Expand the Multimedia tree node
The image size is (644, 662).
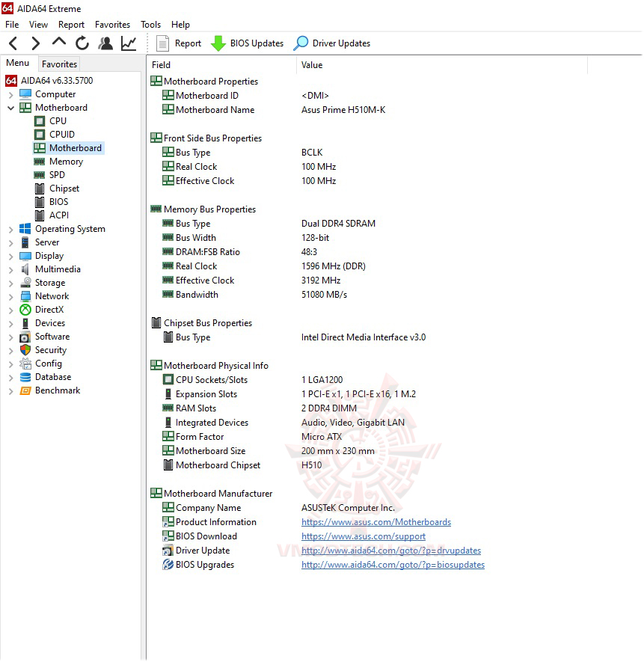tap(11, 270)
